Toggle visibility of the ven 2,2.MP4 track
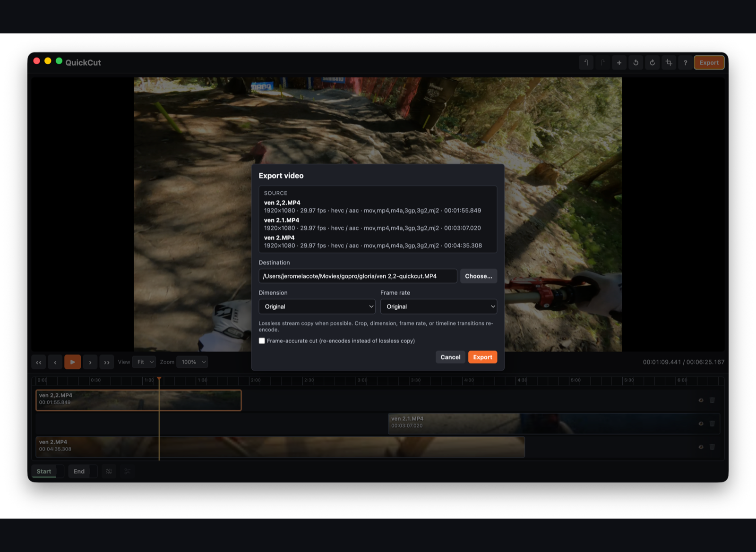The image size is (756, 552). point(701,400)
